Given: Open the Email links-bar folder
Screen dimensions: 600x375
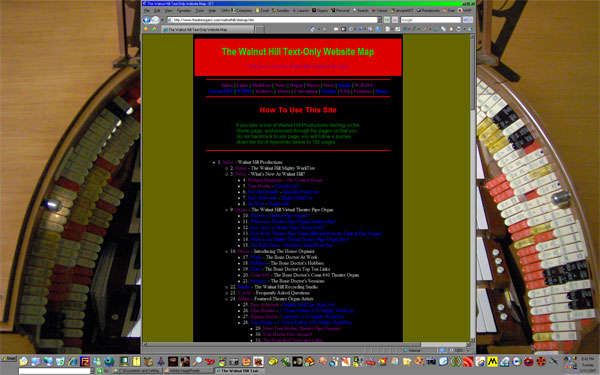Looking at the screenshot, I should (262, 11).
